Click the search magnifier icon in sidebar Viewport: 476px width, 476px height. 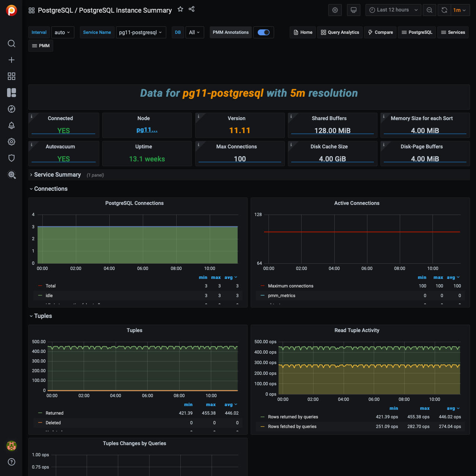click(12, 44)
